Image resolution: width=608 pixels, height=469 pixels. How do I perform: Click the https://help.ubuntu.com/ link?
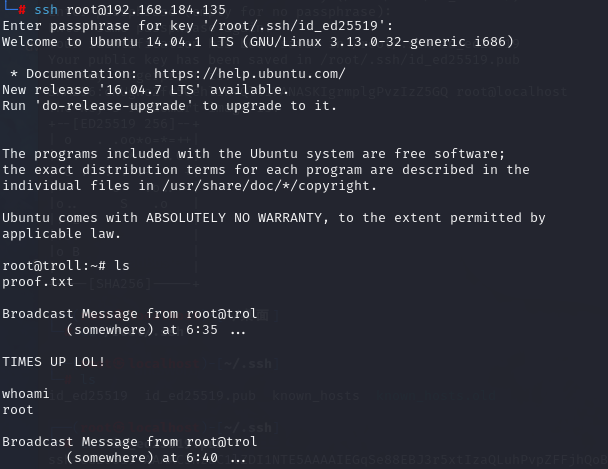click(249, 74)
